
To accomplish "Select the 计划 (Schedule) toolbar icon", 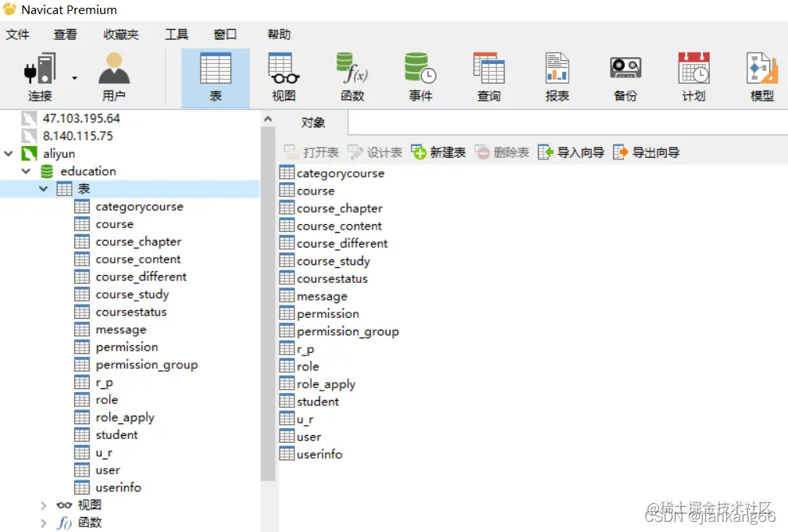I will point(694,77).
